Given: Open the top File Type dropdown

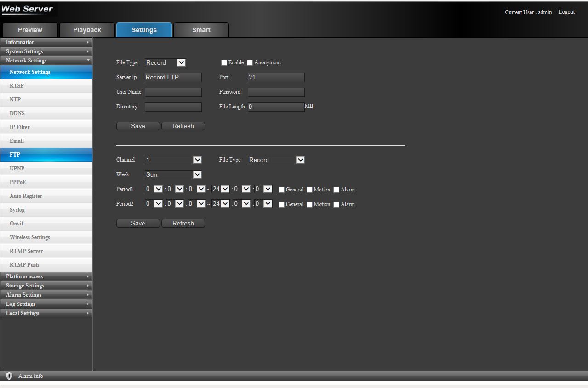Looking at the screenshot, I should pyautogui.click(x=165, y=63).
